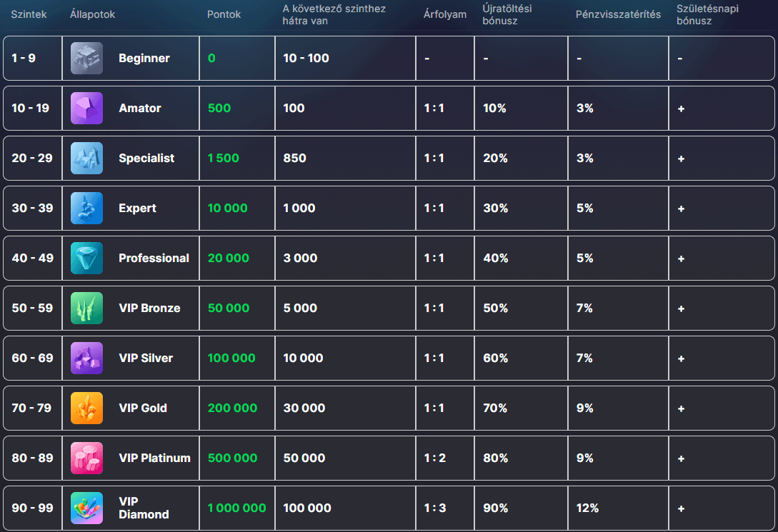Click the VIP Bronze green crystal icon
This screenshot has width=778, height=532.
[x=86, y=308]
